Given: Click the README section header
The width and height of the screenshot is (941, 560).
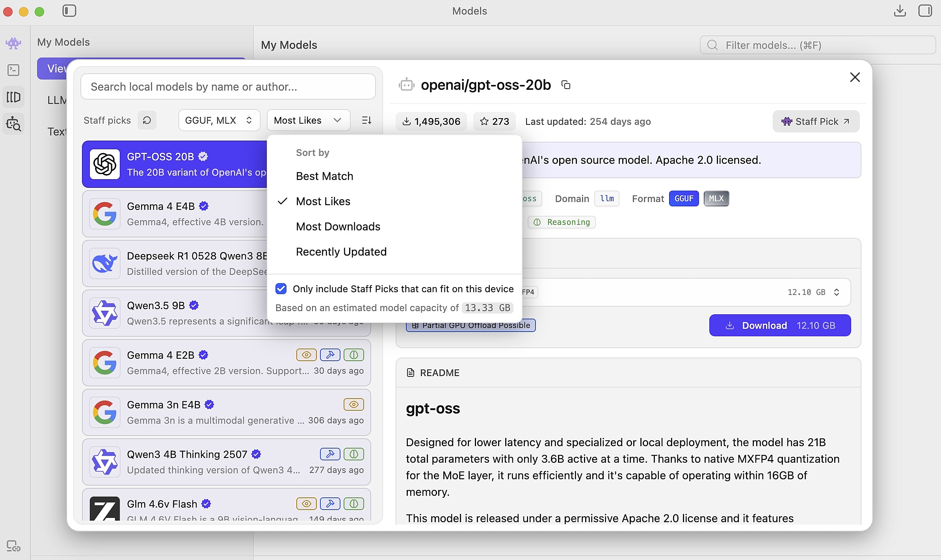Looking at the screenshot, I should click(629, 373).
